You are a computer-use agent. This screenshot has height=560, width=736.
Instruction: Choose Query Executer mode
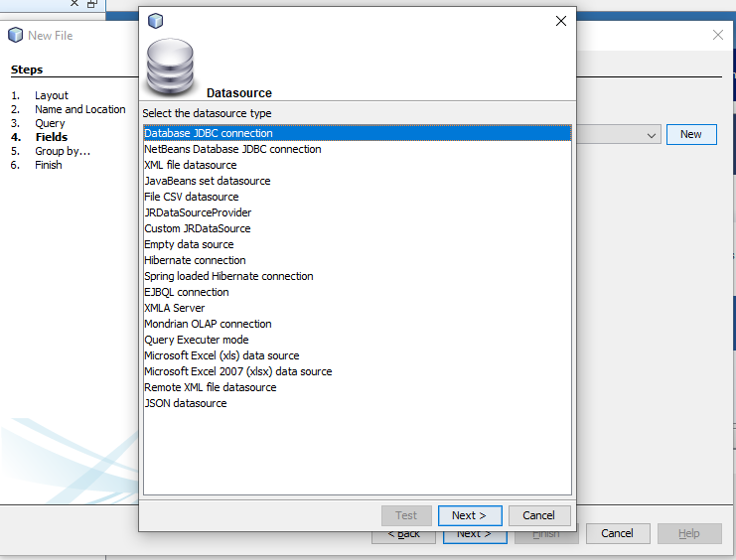pyautogui.click(x=358, y=340)
